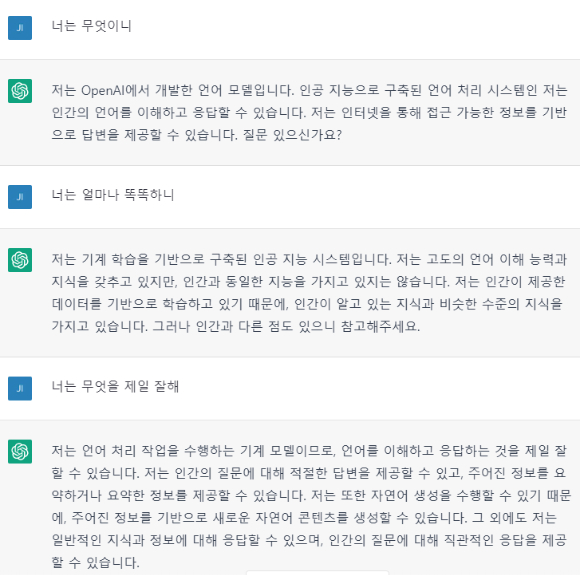Click the JI avatar beside '너는 무엇이니'

click(20, 28)
